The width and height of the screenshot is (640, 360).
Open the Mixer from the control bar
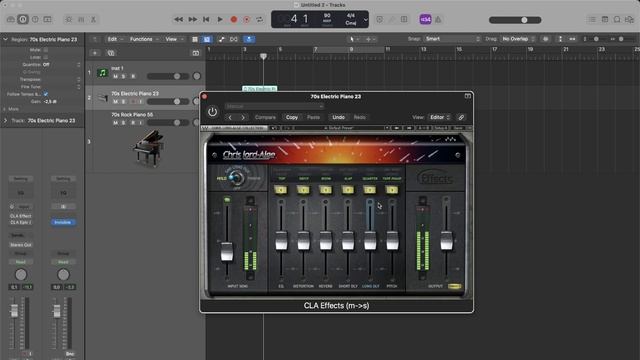tap(81, 19)
